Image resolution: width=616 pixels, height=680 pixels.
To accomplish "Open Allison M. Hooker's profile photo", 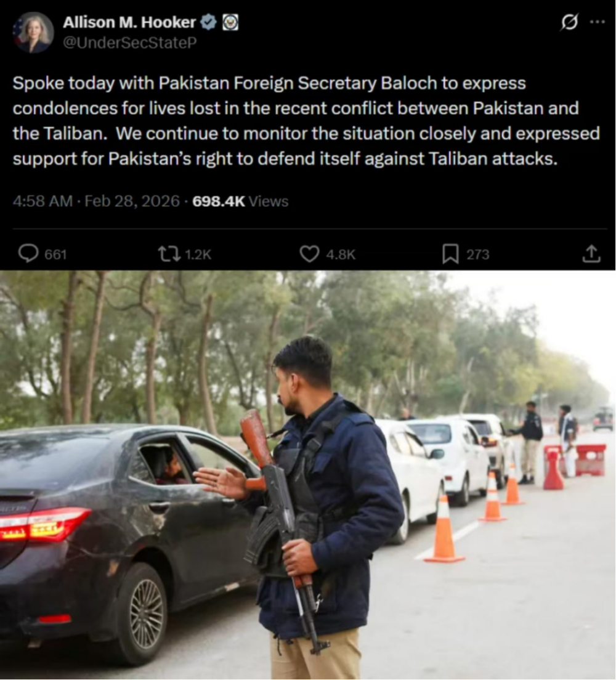I will 33,33.
